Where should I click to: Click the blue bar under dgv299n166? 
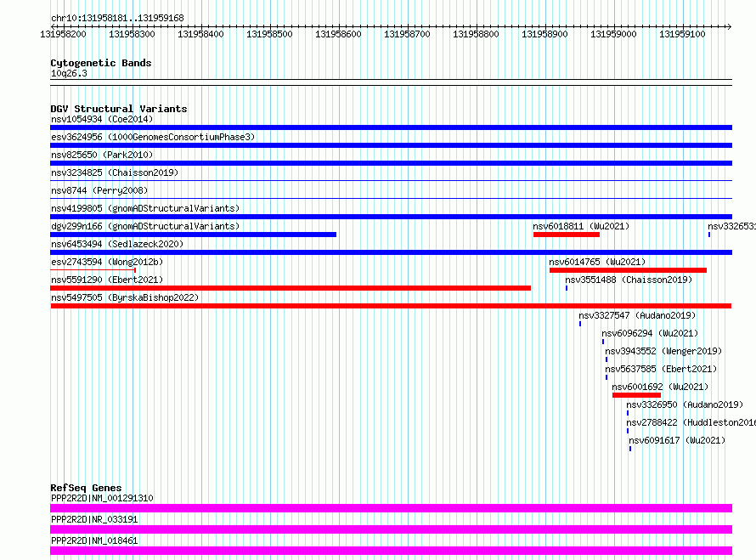pos(194,235)
